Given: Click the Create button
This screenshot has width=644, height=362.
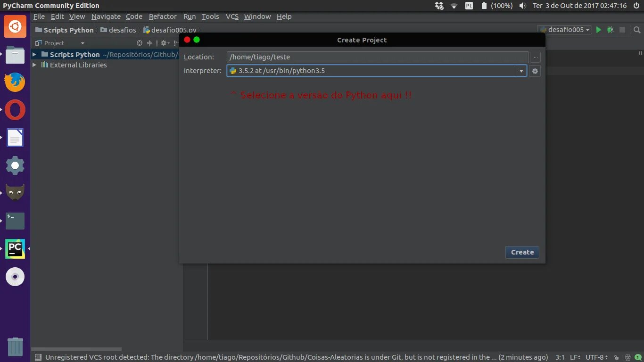Looking at the screenshot, I should pyautogui.click(x=522, y=252).
